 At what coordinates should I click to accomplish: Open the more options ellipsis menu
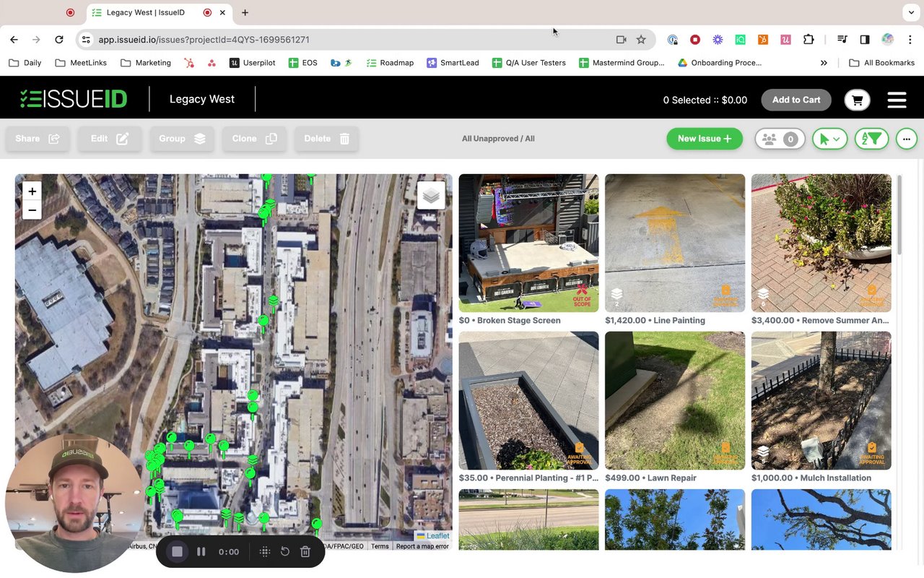pos(907,139)
